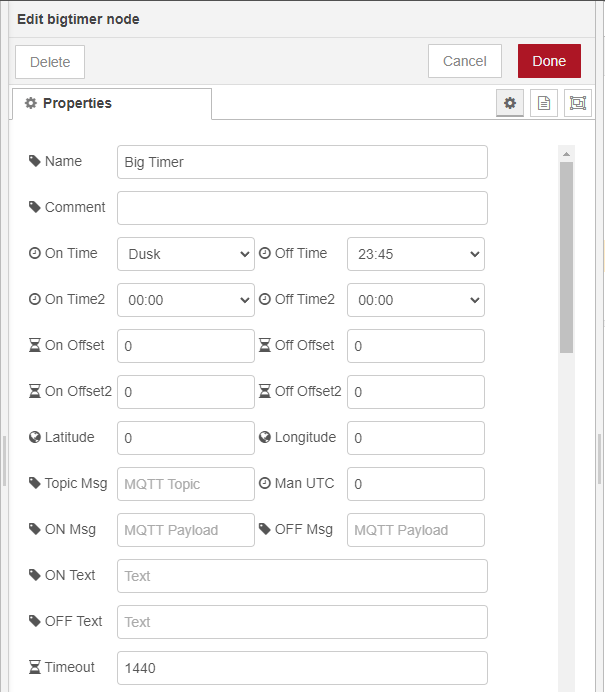Screen dimensions: 605x692
Task: Click the Latitude input field
Action: pos(186,438)
